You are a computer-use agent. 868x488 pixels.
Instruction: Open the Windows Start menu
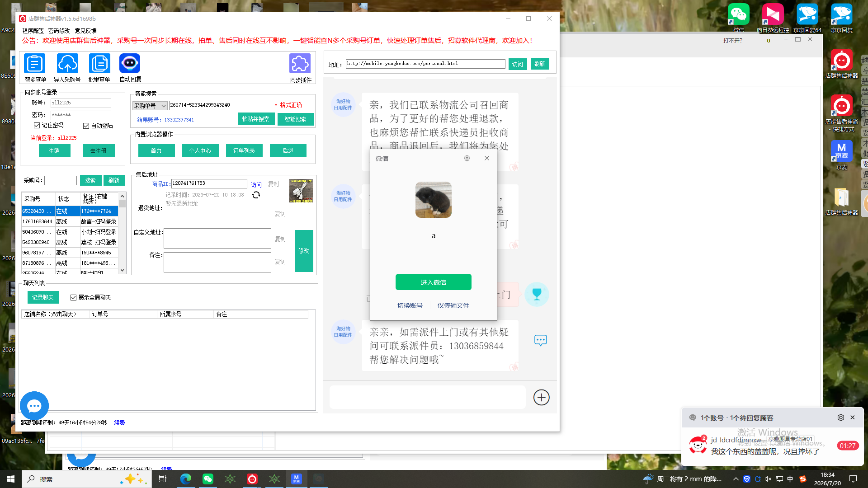click(11, 479)
